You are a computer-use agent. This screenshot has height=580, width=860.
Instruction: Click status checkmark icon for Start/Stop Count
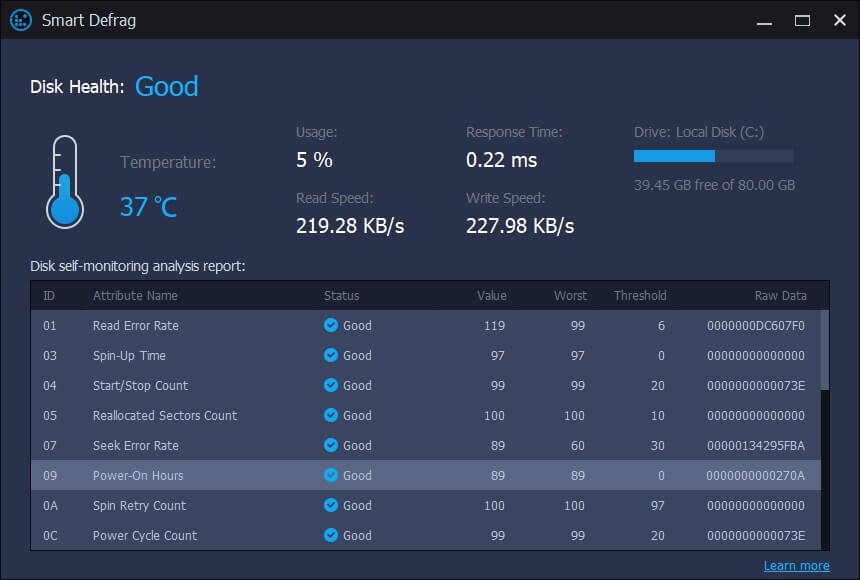click(x=331, y=385)
